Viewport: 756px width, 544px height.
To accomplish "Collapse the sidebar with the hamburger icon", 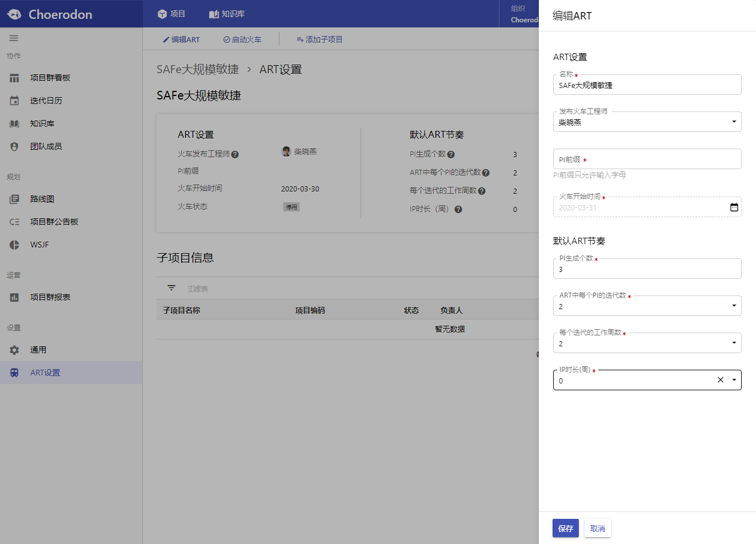I will pyautogui.click(x=14, y=38).
